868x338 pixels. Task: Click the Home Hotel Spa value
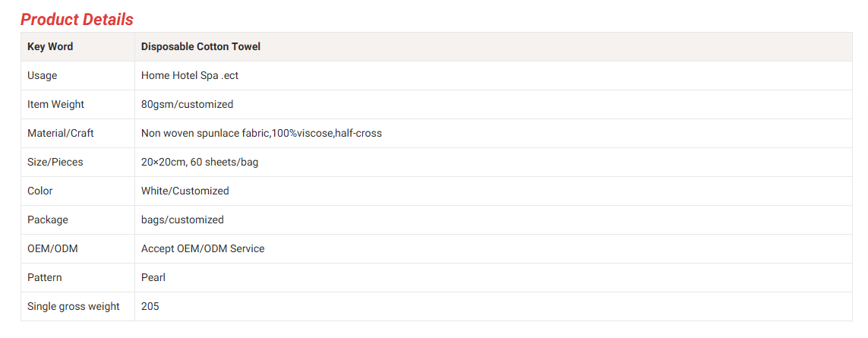pos(190,75)
